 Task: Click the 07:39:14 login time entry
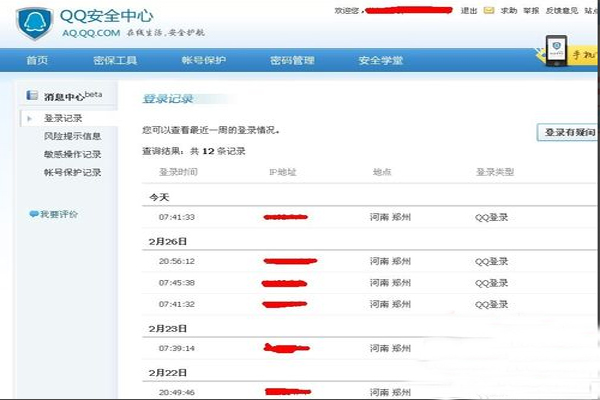coord(177,348)
